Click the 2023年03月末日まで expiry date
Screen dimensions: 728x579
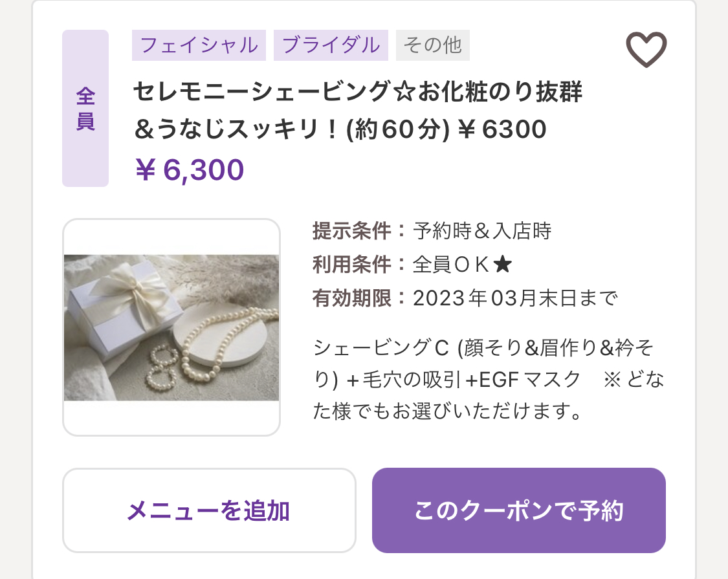515,298
